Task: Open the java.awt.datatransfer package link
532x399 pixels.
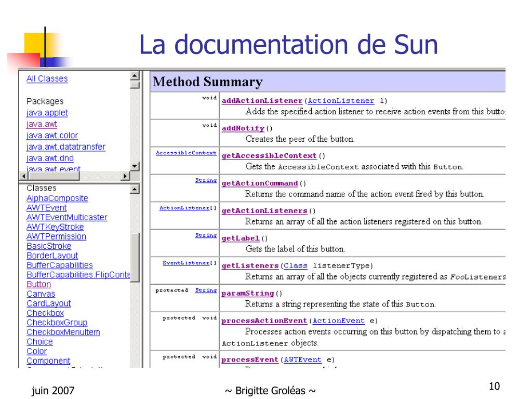Action: (66, 147)
